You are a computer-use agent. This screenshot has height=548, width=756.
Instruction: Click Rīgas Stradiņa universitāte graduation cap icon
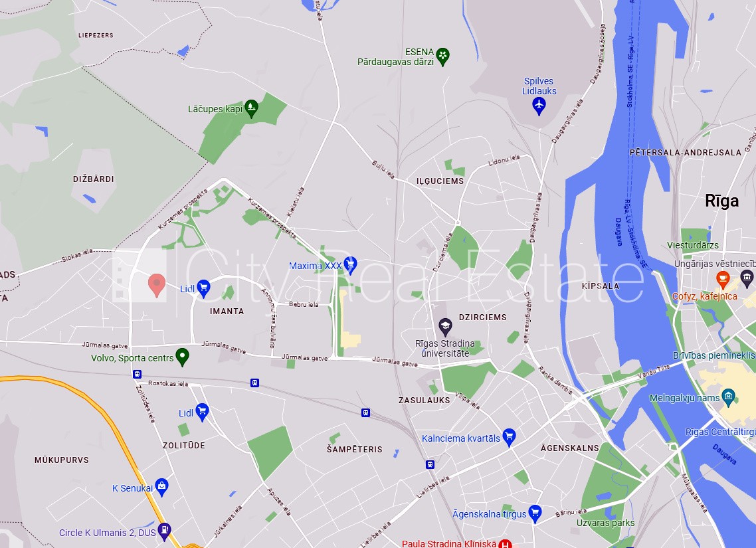pos(445,327)
